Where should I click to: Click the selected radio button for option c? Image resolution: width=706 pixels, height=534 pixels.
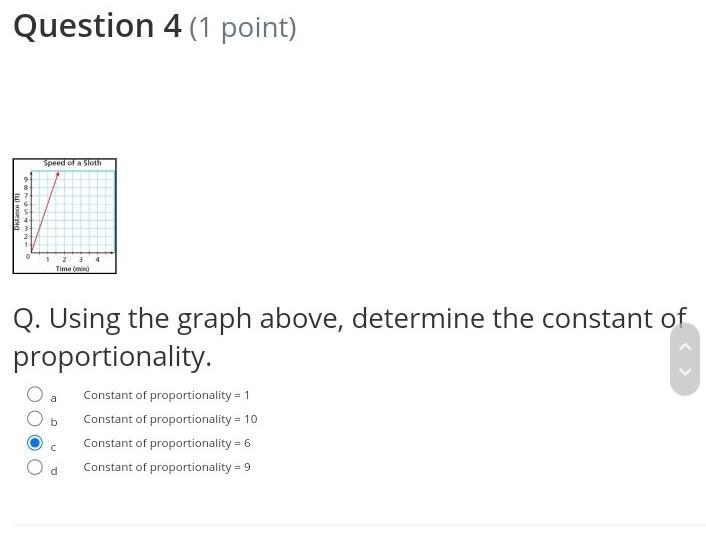click(35, 443)
